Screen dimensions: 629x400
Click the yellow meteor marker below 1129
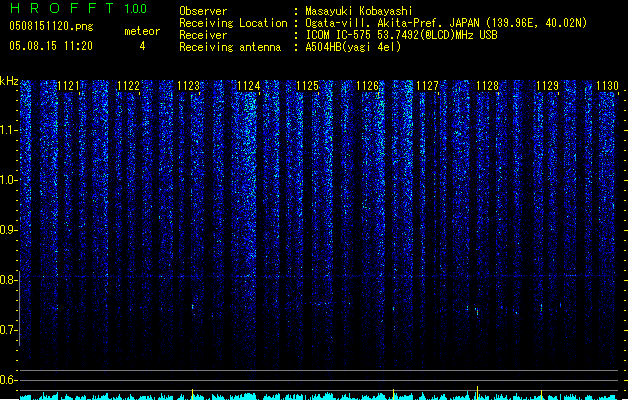coord(542,394)
